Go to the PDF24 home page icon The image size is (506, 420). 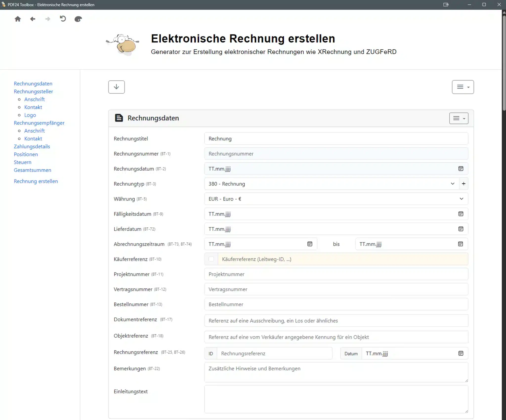(18, 19)
